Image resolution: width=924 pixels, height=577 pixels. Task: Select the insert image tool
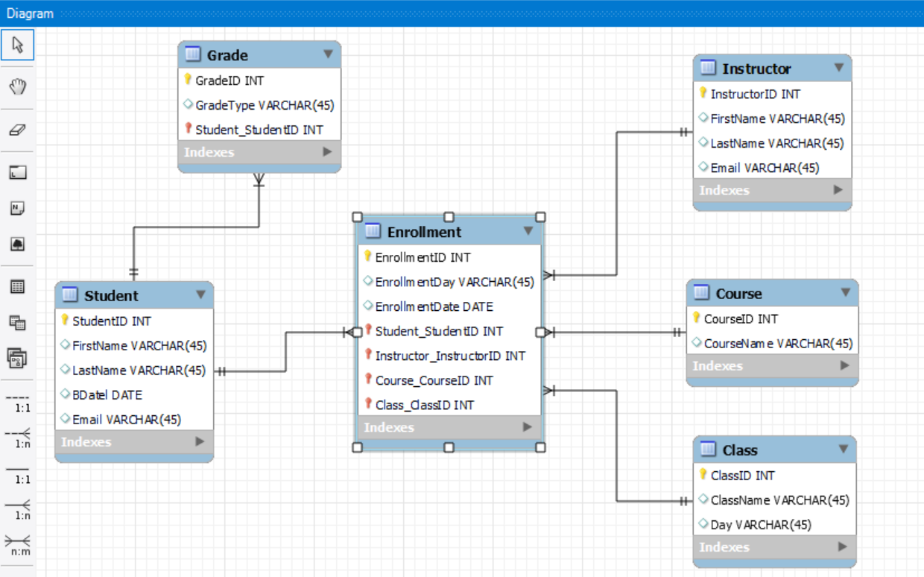[18, 244]
